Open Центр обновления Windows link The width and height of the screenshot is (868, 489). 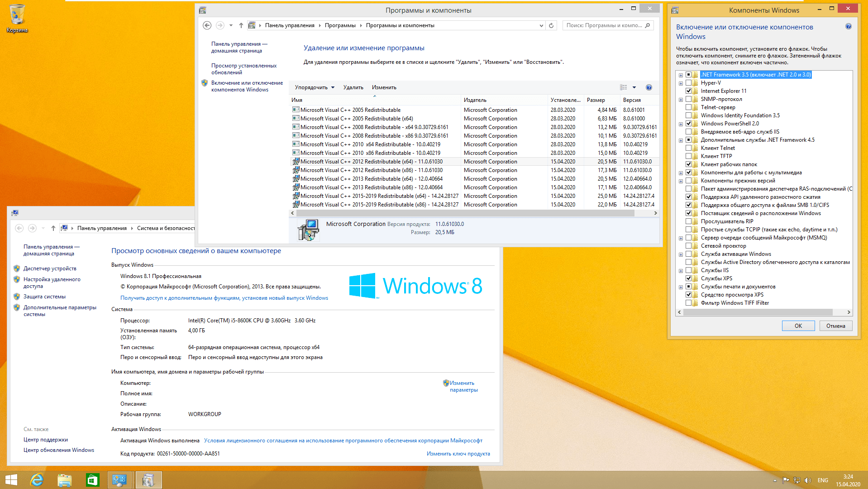click(59, 450)
